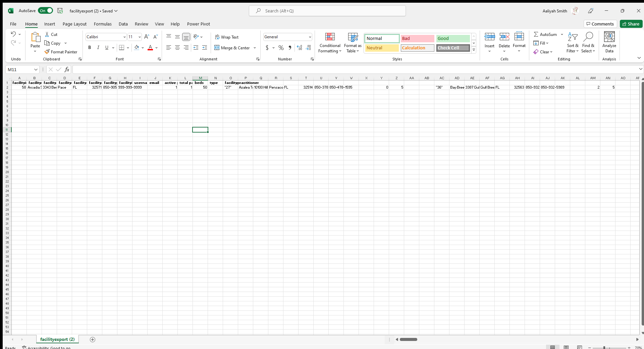Open the font name Calibri dropdown
This screenshot has width=644, height=349.
click(124, 37)
